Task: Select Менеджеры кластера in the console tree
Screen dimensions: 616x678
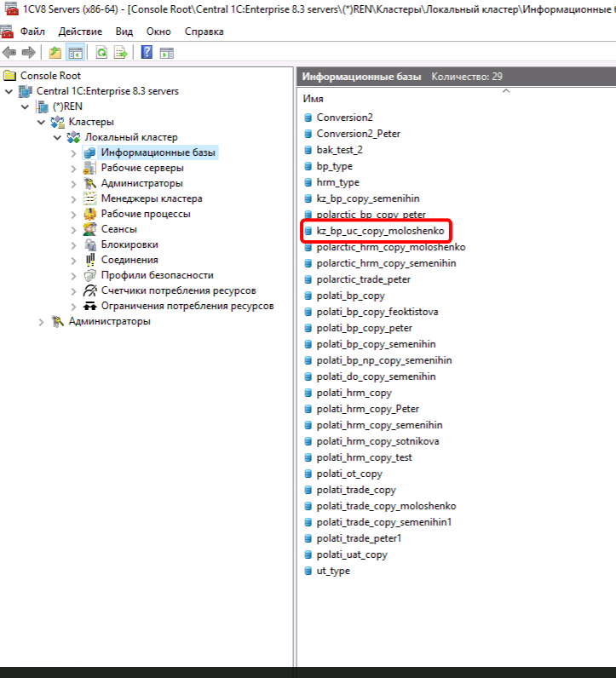Action: (x=151, y=198)
